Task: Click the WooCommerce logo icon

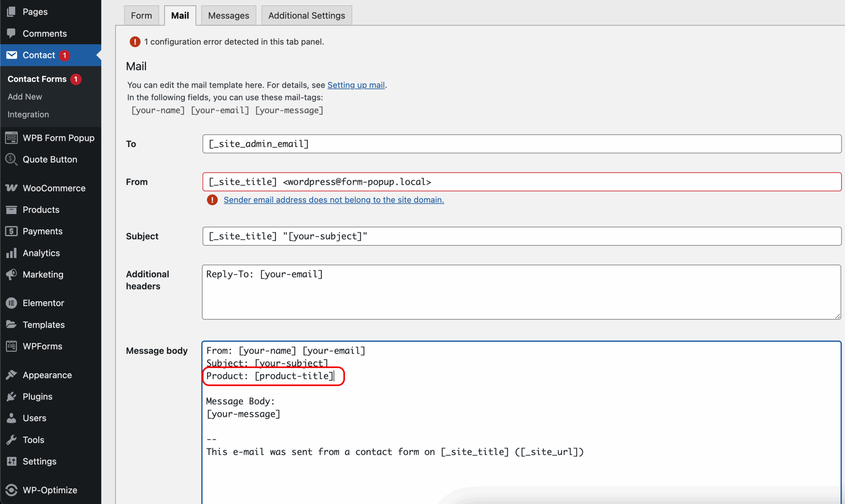Action: (11, 188)
